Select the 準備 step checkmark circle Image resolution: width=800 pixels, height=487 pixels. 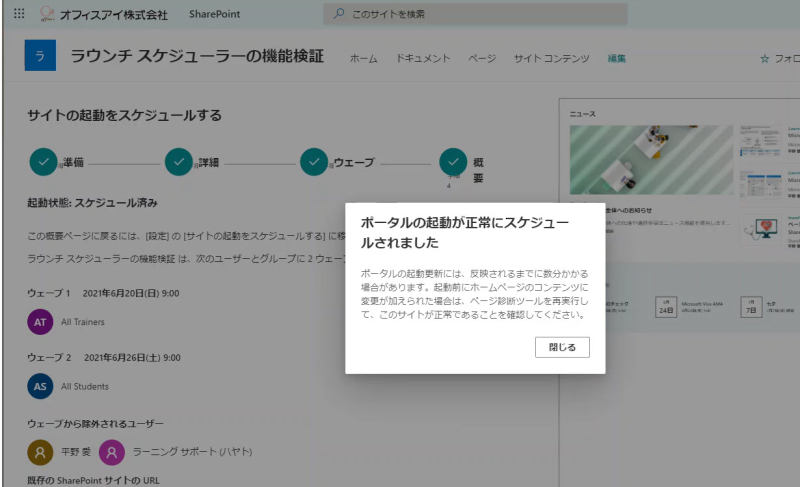point(43,162)
